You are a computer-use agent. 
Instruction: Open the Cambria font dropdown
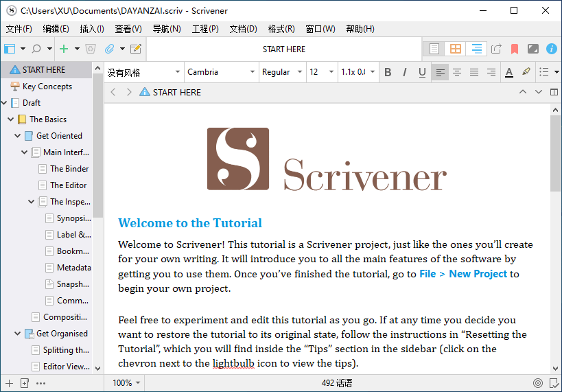click(221, 73)
